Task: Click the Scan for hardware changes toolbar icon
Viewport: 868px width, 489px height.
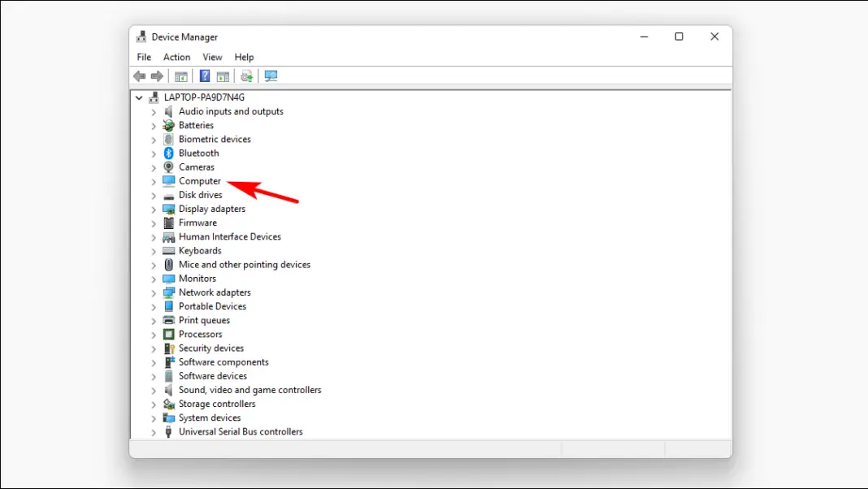Action: (x=246, y=76)
